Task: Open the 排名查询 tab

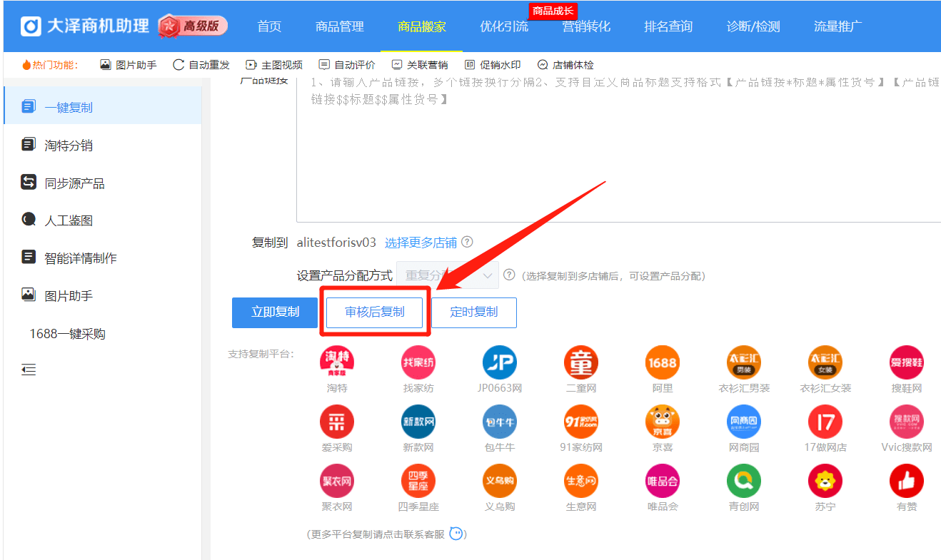Action: coord(668,26)
